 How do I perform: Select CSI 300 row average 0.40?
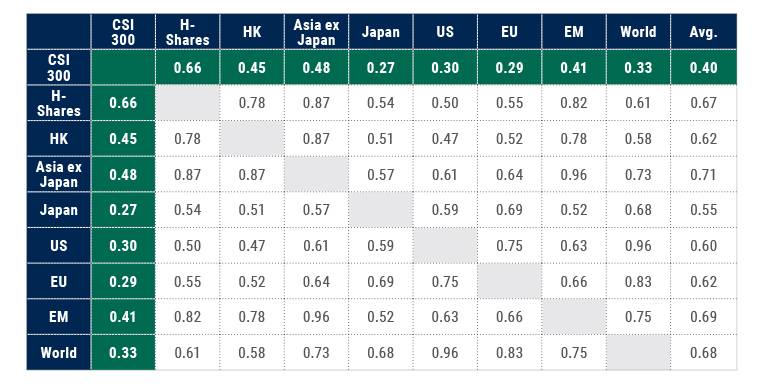703,67
